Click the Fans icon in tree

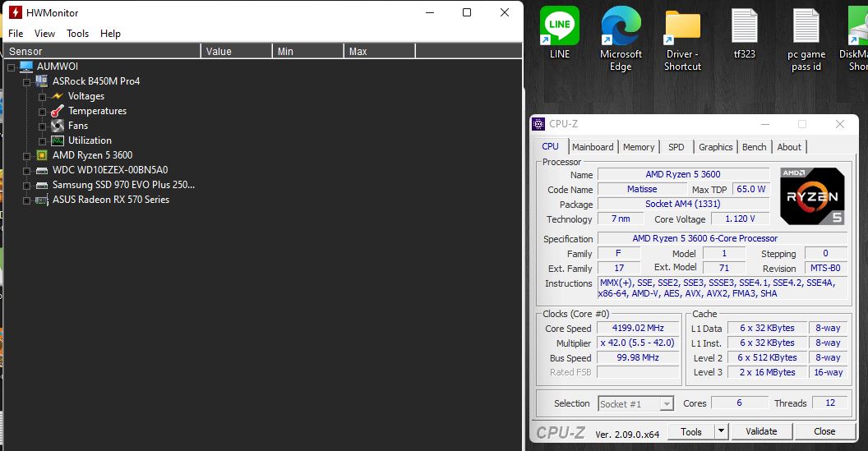(x=58, y=126)
